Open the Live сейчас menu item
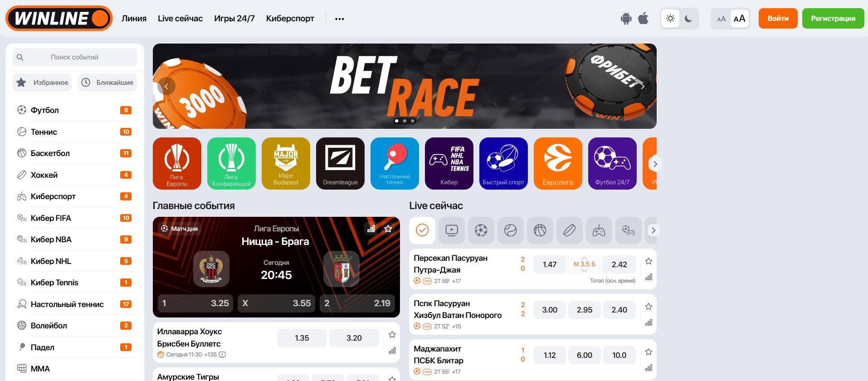 pos(180,19)
